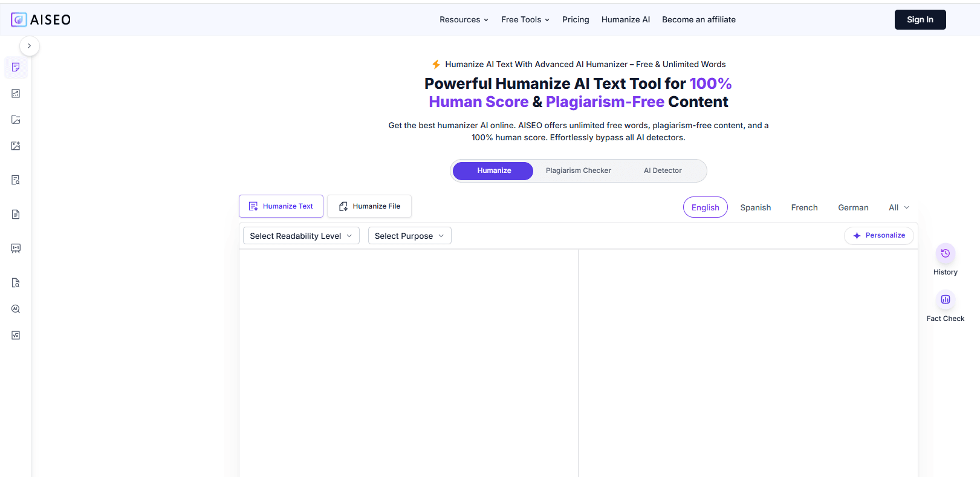Open the All languages dropdown

click(x=899, y=207)
